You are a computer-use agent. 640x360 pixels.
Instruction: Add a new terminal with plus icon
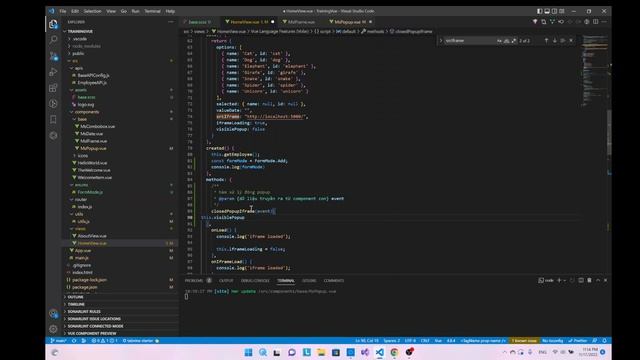[x=559, y=280]
